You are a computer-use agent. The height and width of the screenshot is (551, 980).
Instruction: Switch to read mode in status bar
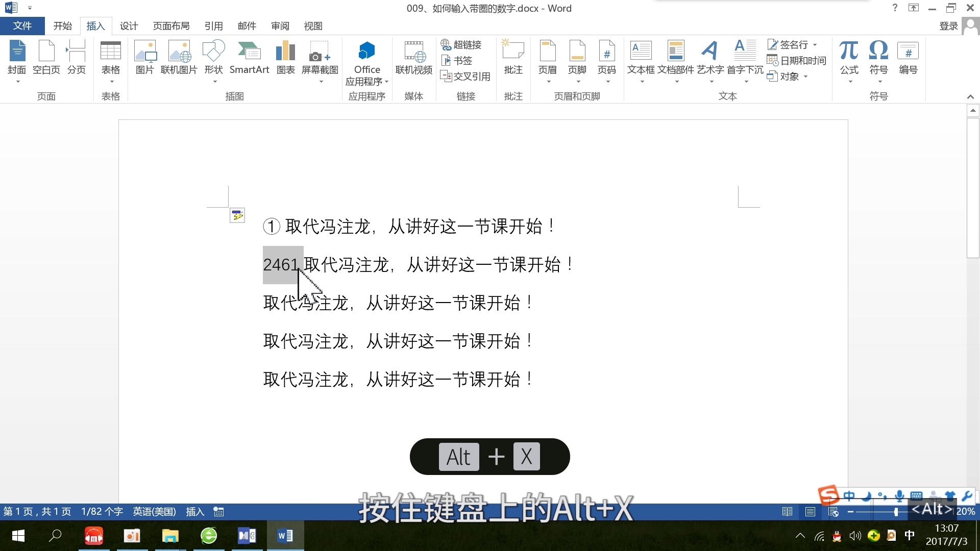pos(788,512)
